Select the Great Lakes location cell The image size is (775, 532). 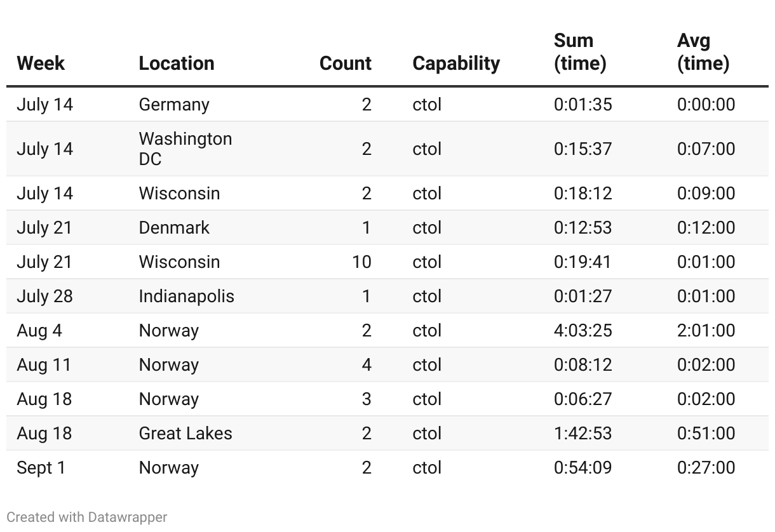click(185, 433)
